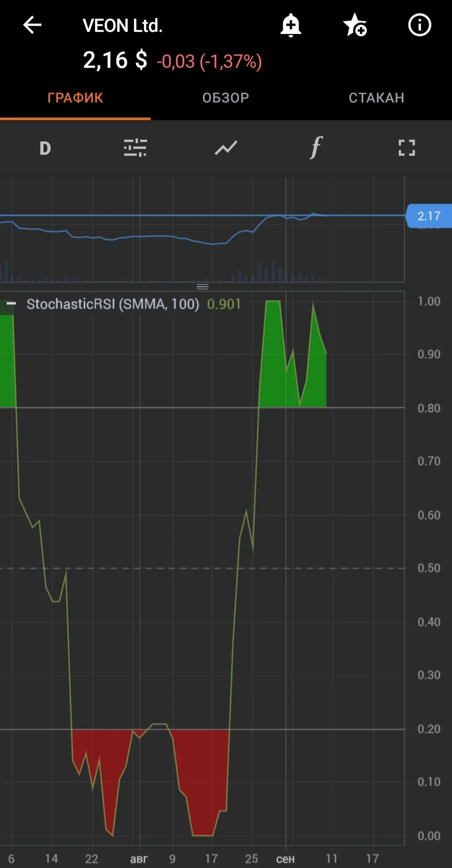Click the 0.20 scale label
This screenshot has height=868, width=452.
point(429,729)
